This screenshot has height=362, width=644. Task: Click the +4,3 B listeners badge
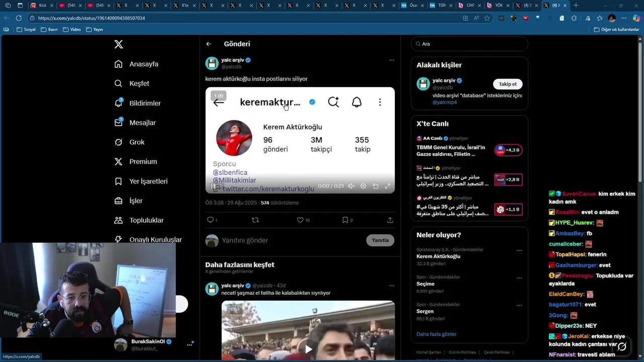click(x=508, y=150)
